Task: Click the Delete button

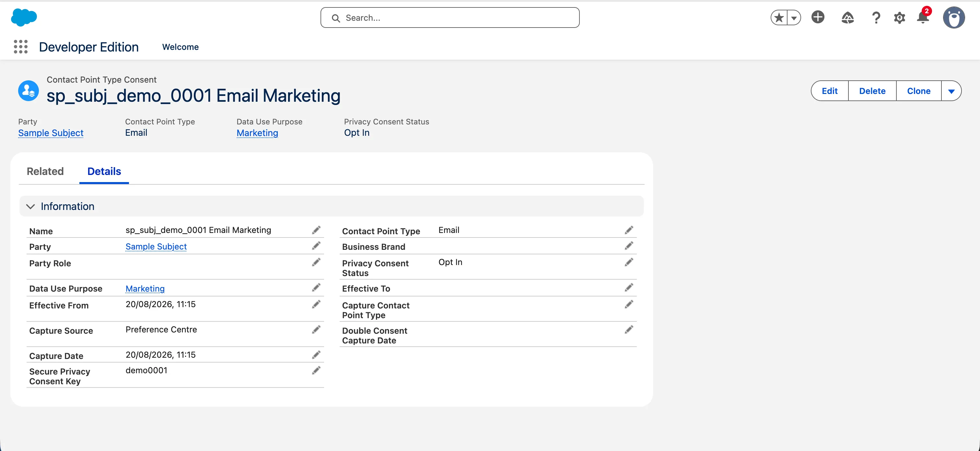Action: coord(872,91)
